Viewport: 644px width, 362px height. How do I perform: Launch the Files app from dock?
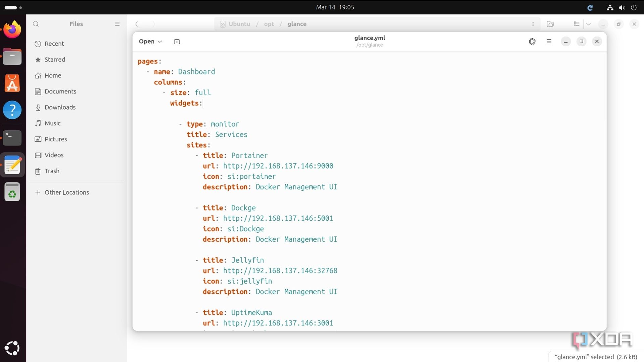12,56
